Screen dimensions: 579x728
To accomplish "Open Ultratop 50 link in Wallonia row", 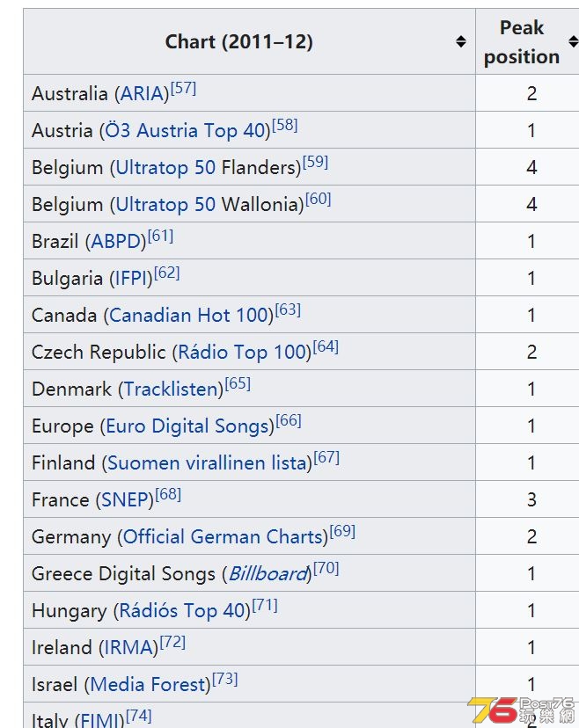I will pyautogui.click(x=165, y=205).
